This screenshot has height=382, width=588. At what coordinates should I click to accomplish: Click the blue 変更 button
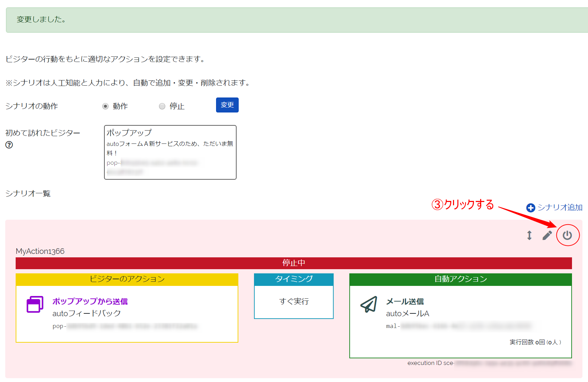227,105
